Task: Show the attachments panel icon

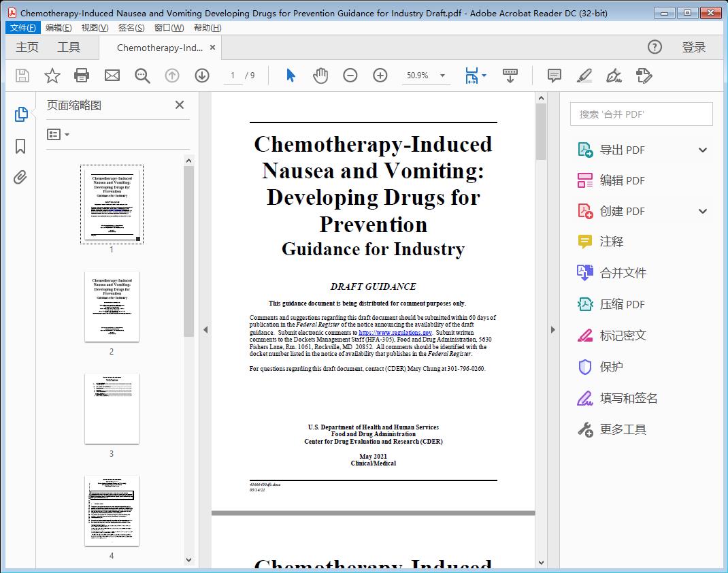Action: click(x=20, y=177)
